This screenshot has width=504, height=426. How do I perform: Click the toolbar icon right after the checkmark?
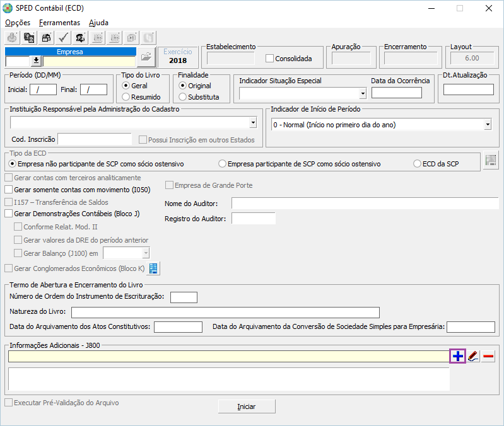pos(80,38)
